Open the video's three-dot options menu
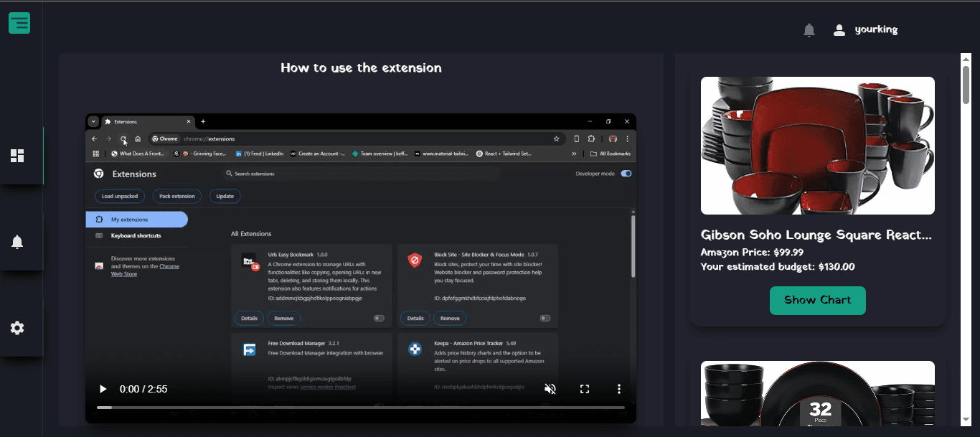Image resolution: width=980 pixels, height=437 pixels. (619, 389)
